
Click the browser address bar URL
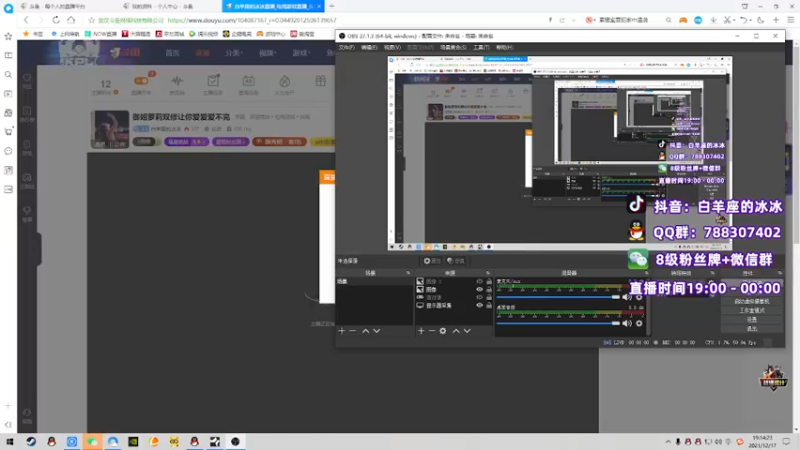pyautogui.click(x=252, y=20)
